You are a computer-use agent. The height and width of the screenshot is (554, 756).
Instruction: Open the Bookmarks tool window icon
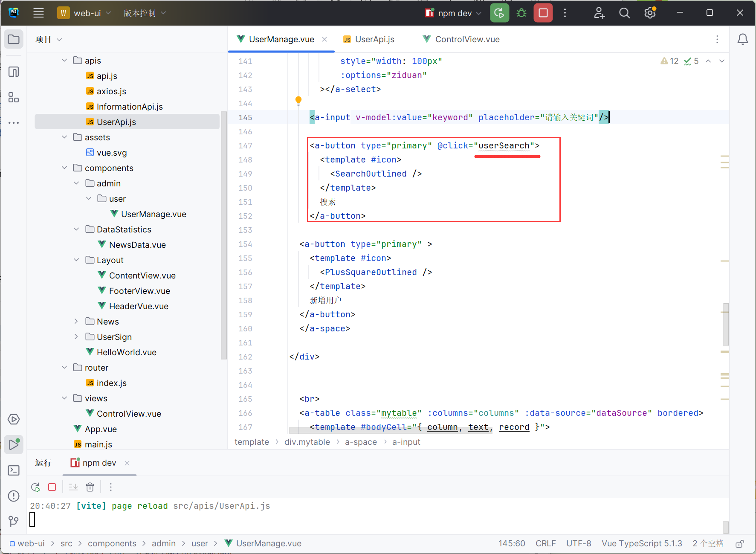(x=14, y=71)
